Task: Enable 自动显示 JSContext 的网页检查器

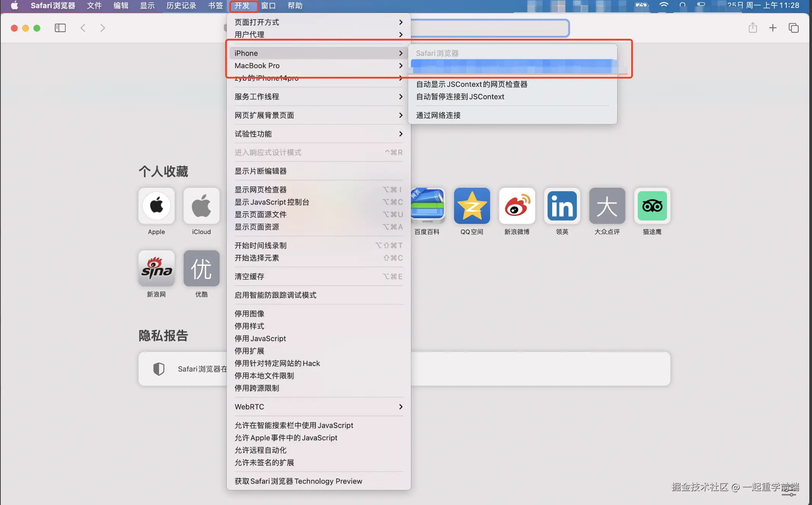Action: point(472,84)
